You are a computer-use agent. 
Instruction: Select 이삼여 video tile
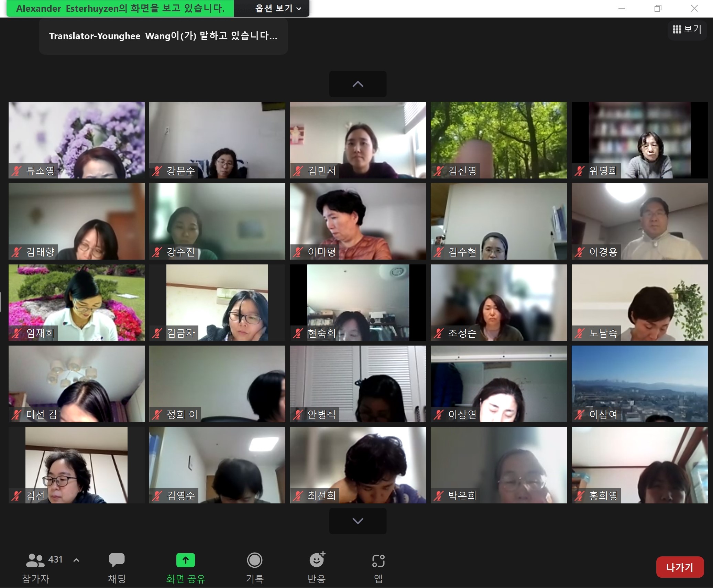click(640, 384)
